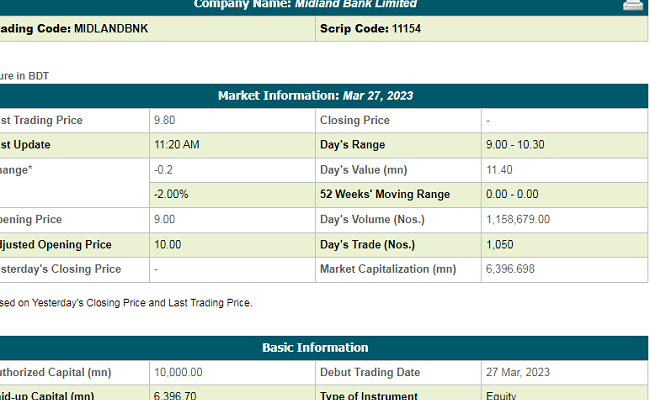650x400 pixels.
Task: Click the Last Update time 11:20 AM
Action: click(x=177, y=145)
